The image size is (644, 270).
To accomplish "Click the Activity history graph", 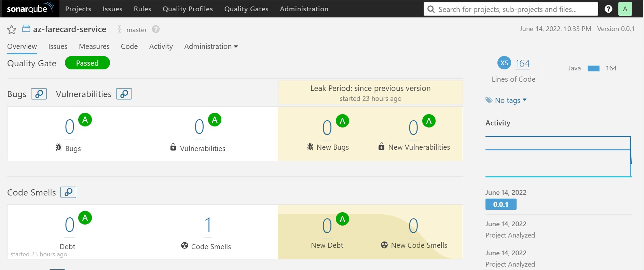I will pyautogui.click(x=559, y=157).
